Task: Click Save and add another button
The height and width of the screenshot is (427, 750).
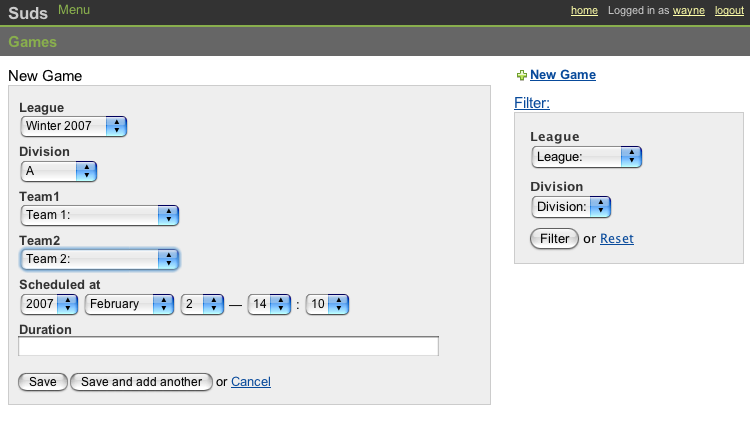Action: pyautogui.click(x=141, y=382)
